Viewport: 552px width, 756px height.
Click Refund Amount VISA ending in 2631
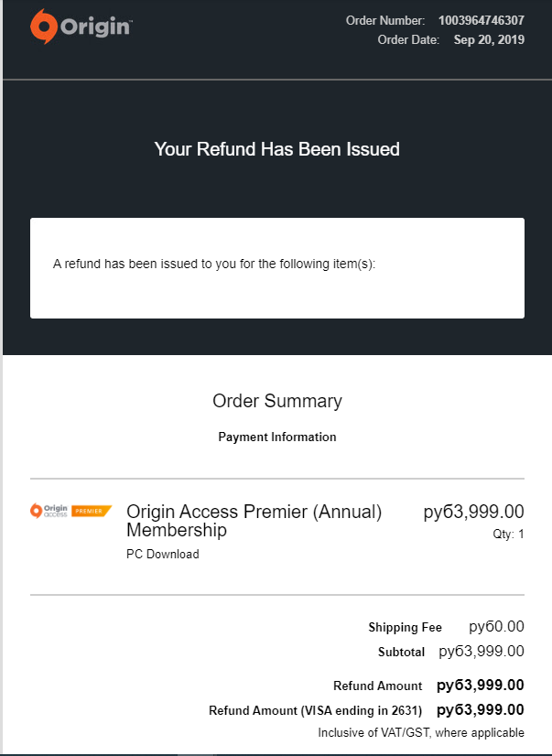315,710
